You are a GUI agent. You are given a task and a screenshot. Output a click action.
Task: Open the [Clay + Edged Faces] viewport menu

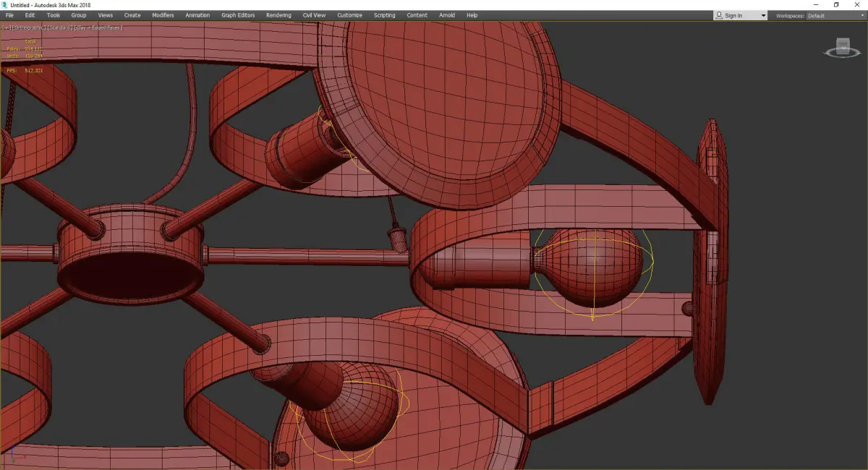tap(98, 27)
